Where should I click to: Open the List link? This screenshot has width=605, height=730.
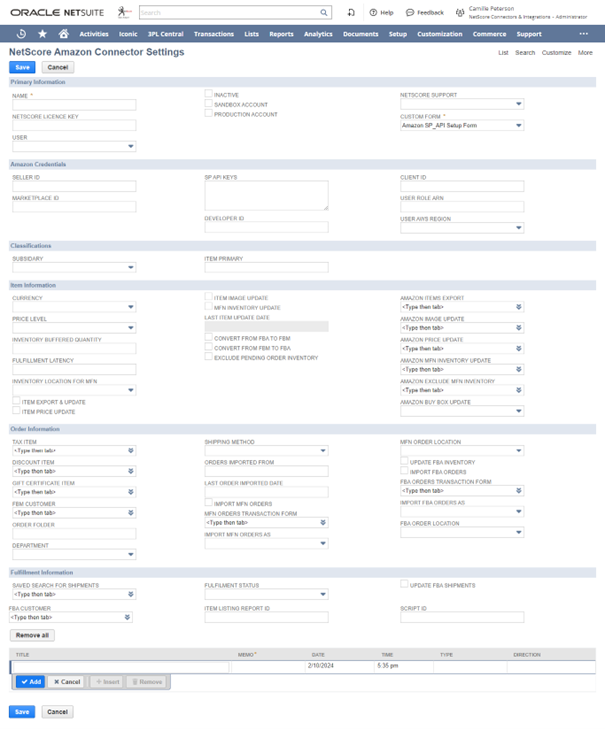coord(503,53)
